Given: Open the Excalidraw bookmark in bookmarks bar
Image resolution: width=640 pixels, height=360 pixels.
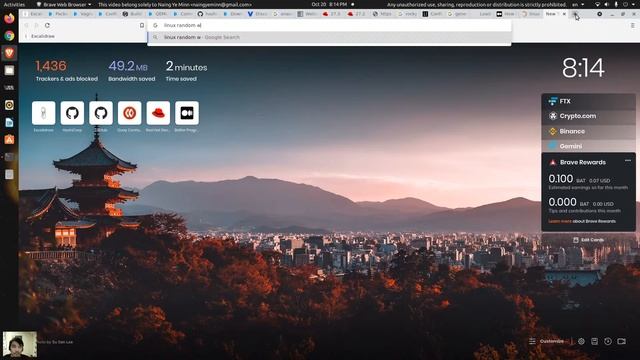Looking at the screenshot, I should (x=41, y=36).
